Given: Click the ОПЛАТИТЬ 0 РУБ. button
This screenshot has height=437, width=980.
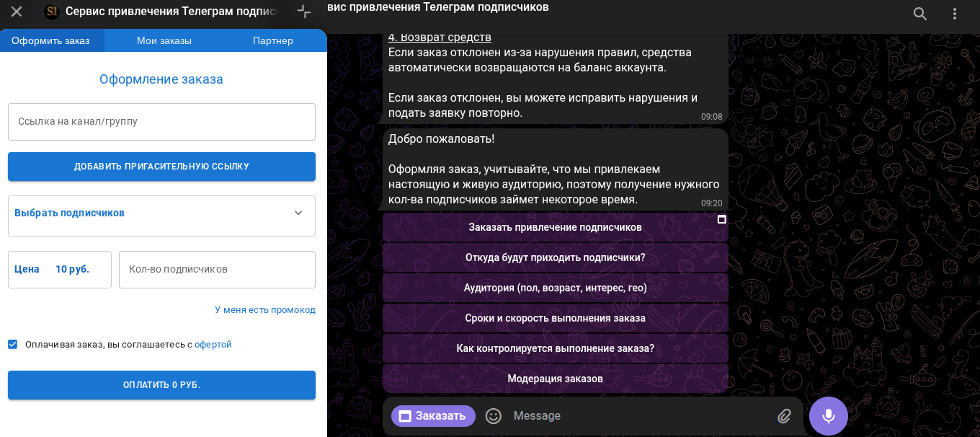Looking at the screenshot, I should coord(161,384).
